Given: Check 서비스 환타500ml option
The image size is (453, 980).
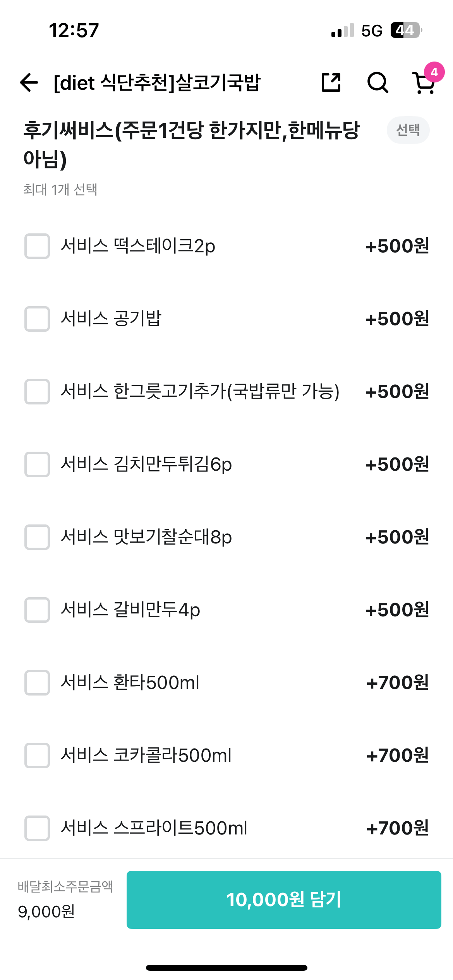Looking at the screenshot, I should [37, 683].
